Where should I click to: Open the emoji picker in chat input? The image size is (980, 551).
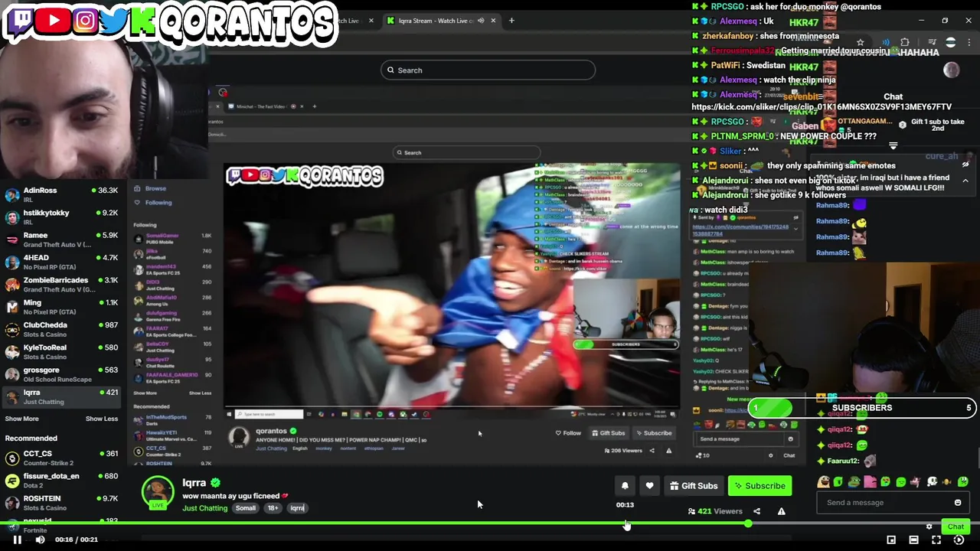[958, 503]
